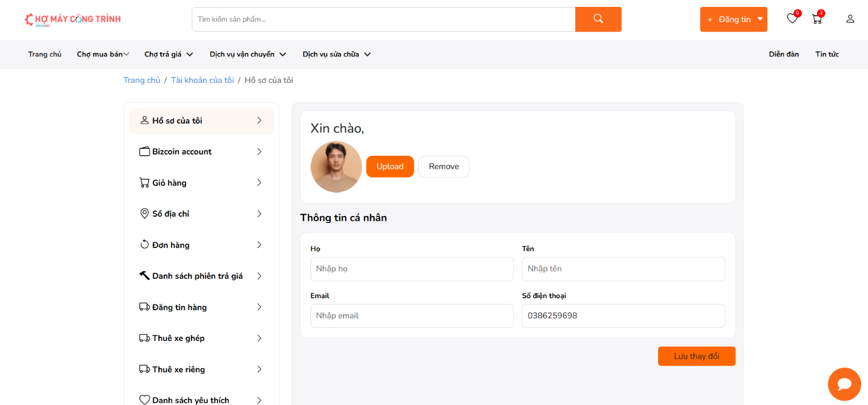Viewport: 868px width, 405px height.
Task: Click the profile avatar photo
Action: [336, 167]
